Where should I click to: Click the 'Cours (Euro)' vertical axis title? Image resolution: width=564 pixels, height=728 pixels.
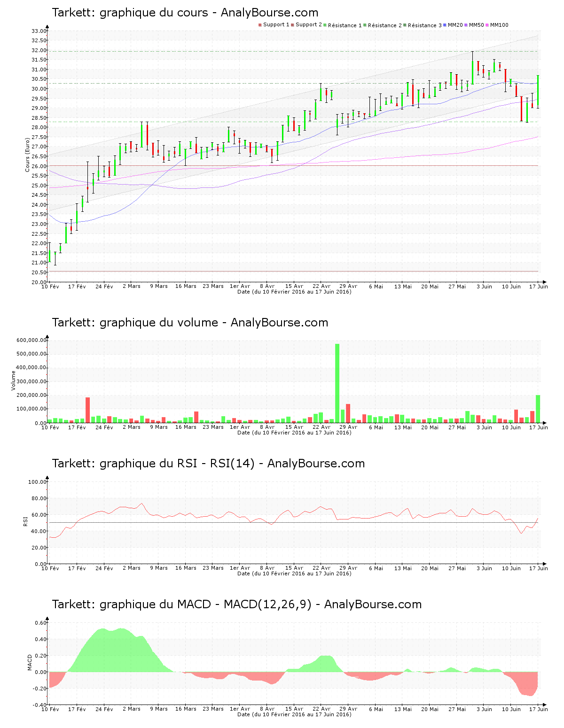coord(27,155)
